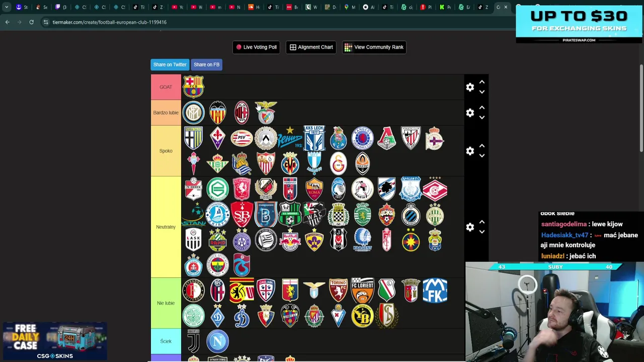Switch to the Twitch browser tab
This screenshot has height=362, width=644.
(x=58, y=7)
